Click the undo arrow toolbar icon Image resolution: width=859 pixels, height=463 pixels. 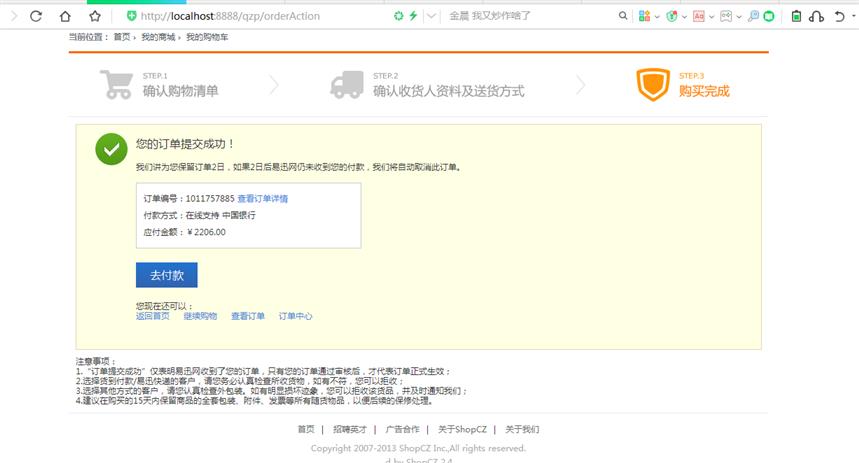[838, 16]
